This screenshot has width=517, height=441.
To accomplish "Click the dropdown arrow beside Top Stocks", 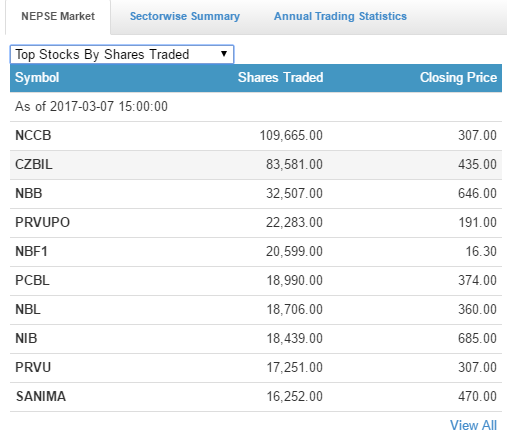I will pyautogui.click(x=224, y=54).
